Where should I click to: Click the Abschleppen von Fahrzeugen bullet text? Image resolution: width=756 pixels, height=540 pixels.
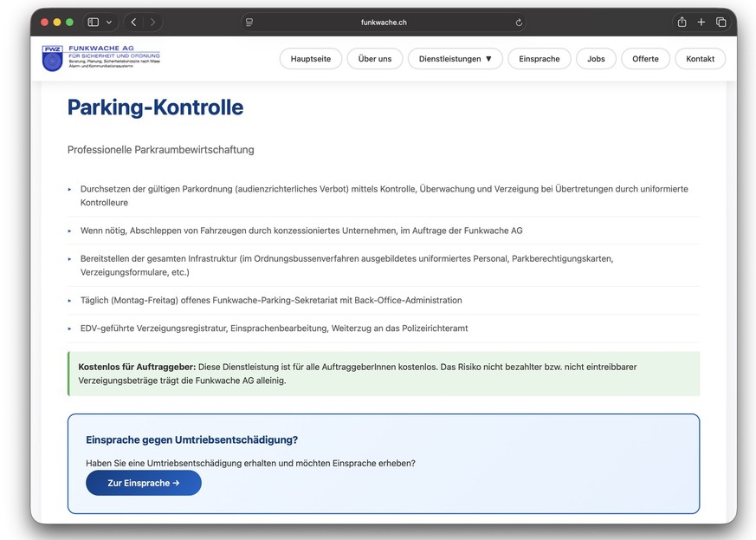coord(301,231)
